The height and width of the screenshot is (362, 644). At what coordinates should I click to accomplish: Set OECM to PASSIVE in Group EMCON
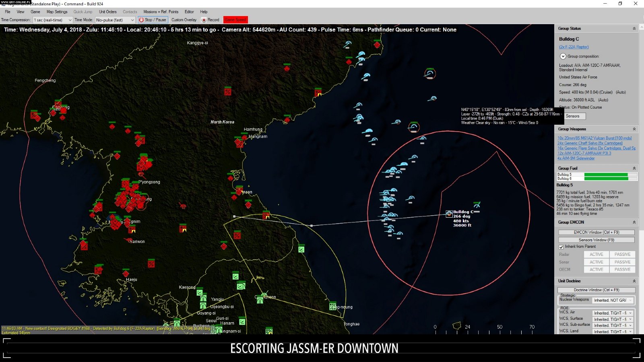pos(622,269)
